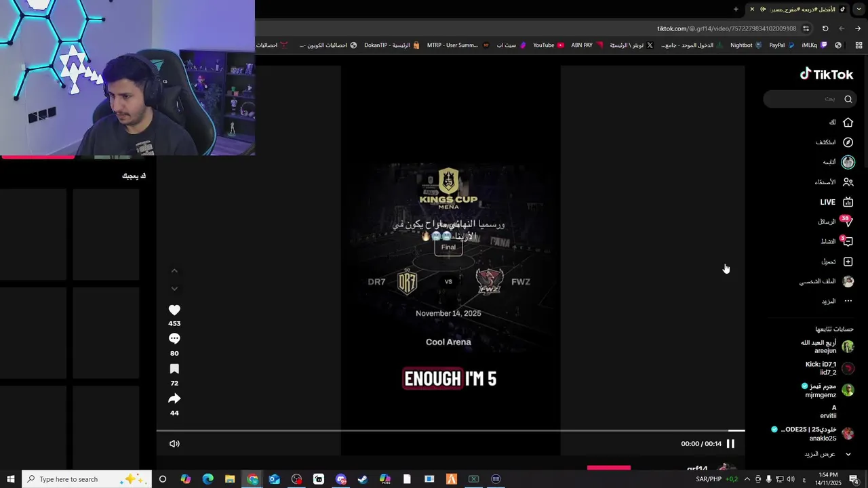The width and height of the screenshot is (868, 488).
Task: Click the search magnifier icon
Action: 848,99
